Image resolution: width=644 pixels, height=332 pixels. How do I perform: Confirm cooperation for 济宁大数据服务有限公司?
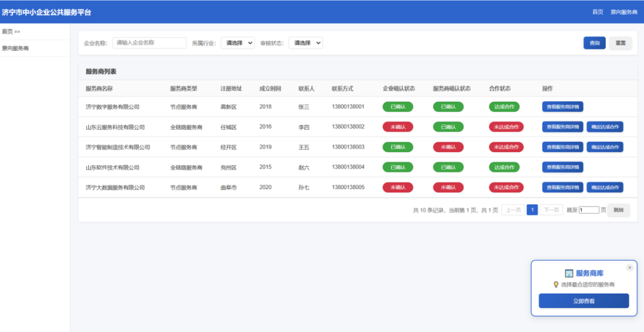point(604,187)
